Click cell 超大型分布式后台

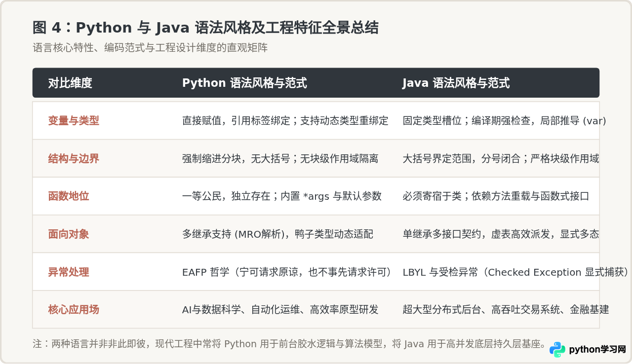coord(506,309)
